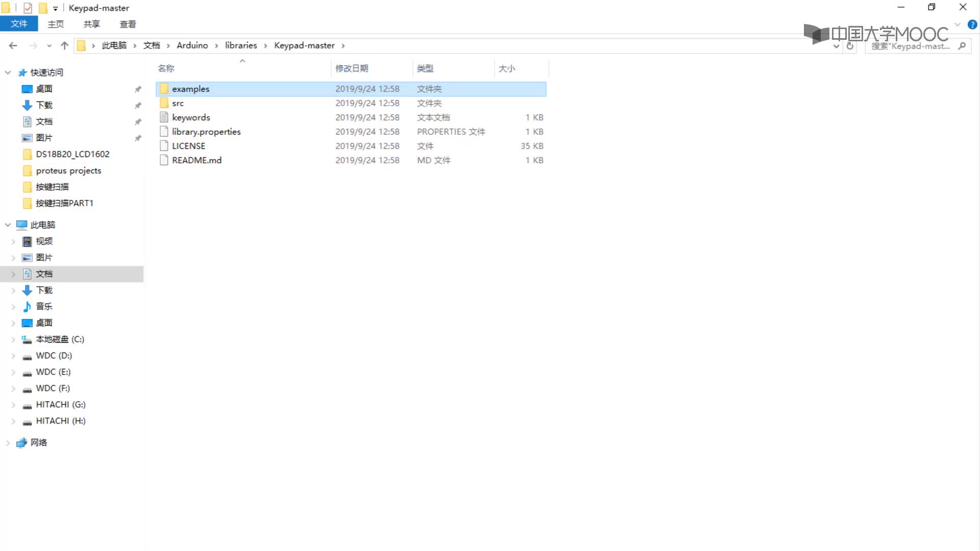Switch to the 共享 ribbon tab
This screenshot has width=980, height=551.
coord(92,24)
